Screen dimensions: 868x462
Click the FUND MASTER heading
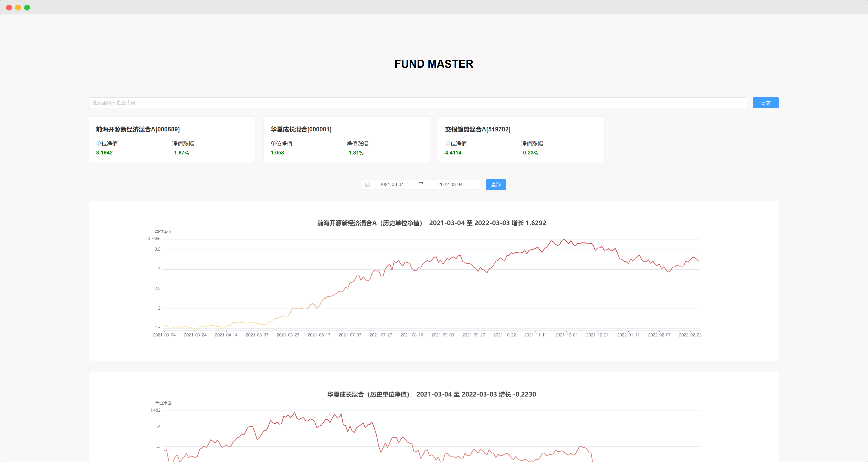pos(434,64)
